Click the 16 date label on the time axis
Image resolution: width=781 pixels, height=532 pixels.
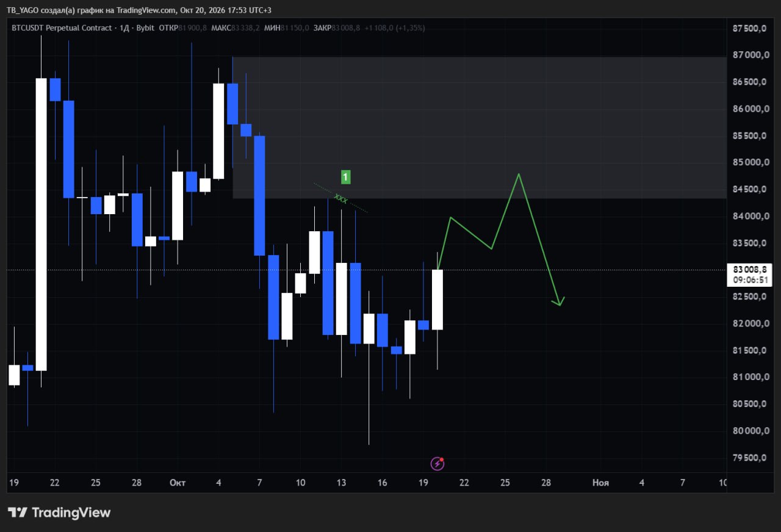382,483
